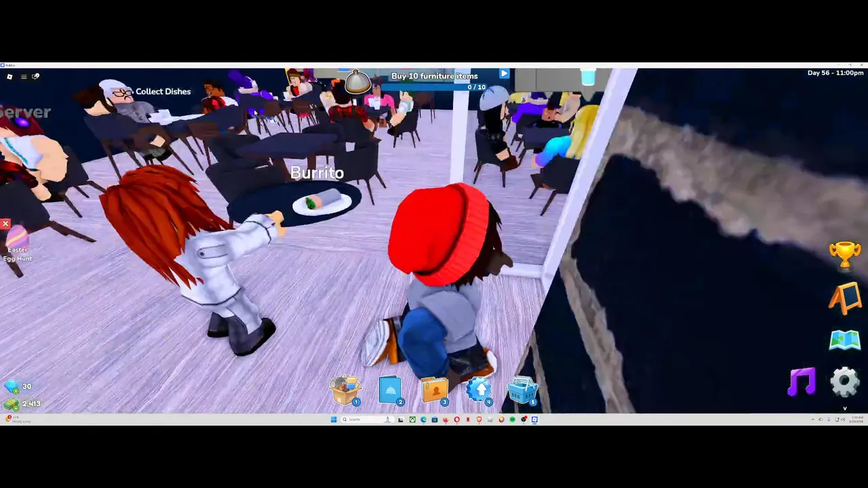The image size is (868, 488).
Task: Open Netflix from the taskbar
Action: click(x=468, y=420)
